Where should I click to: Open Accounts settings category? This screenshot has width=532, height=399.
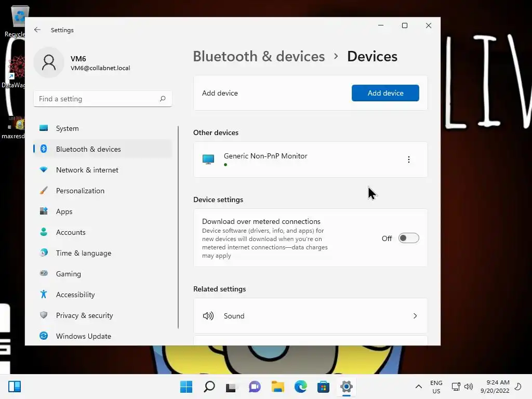[102, 232]
